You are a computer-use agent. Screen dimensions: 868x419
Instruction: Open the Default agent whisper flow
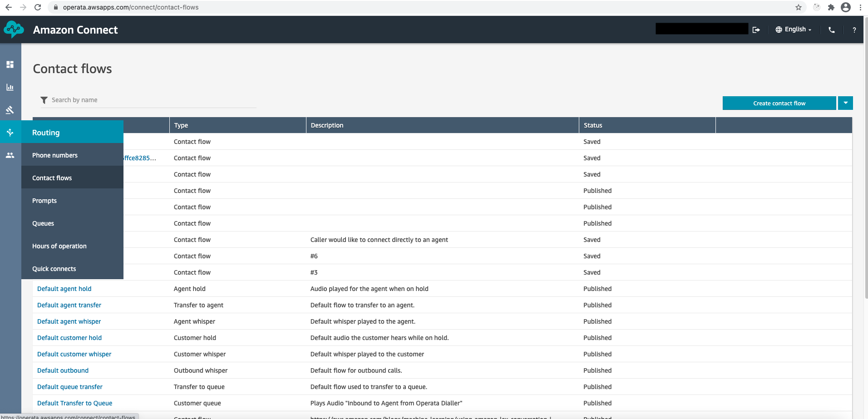[x=69, y=321]
